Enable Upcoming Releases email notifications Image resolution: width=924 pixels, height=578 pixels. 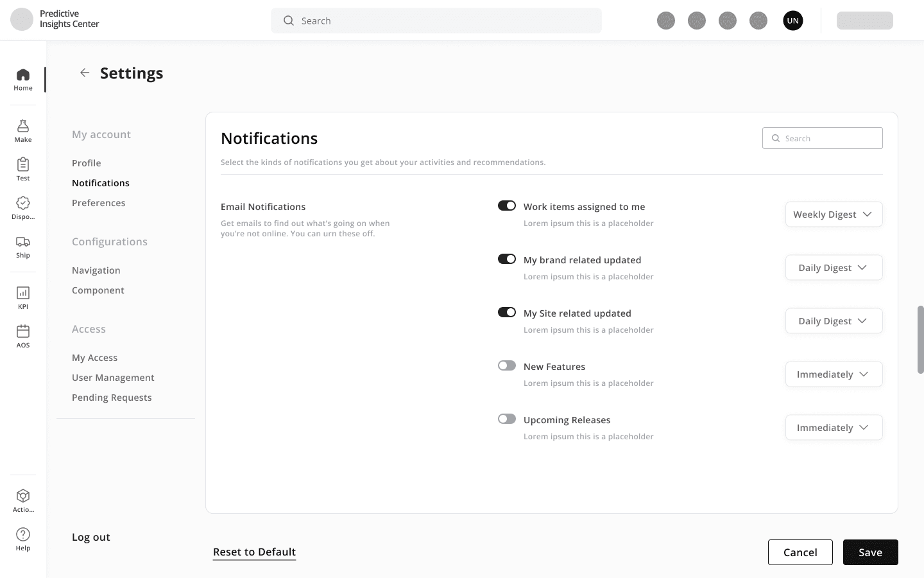(x=507, y=419)
